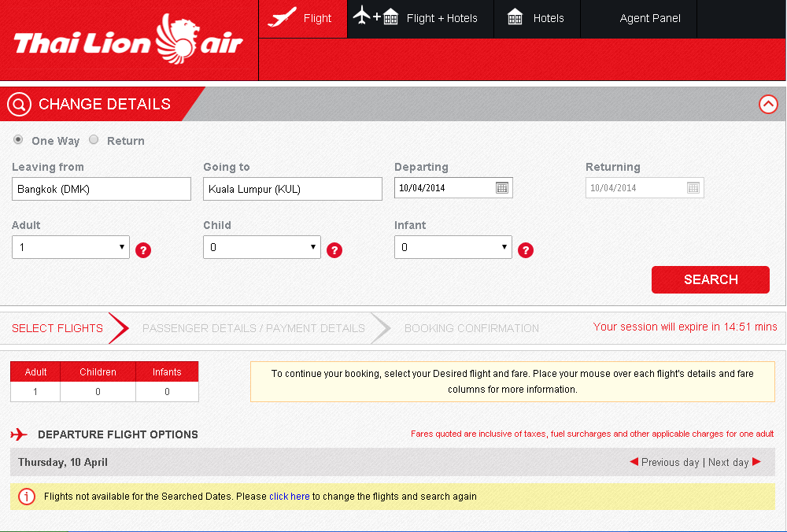Screen dimensions: 787x532
Task: Click the Booking Confirmation step
Action: coord(471,328)
